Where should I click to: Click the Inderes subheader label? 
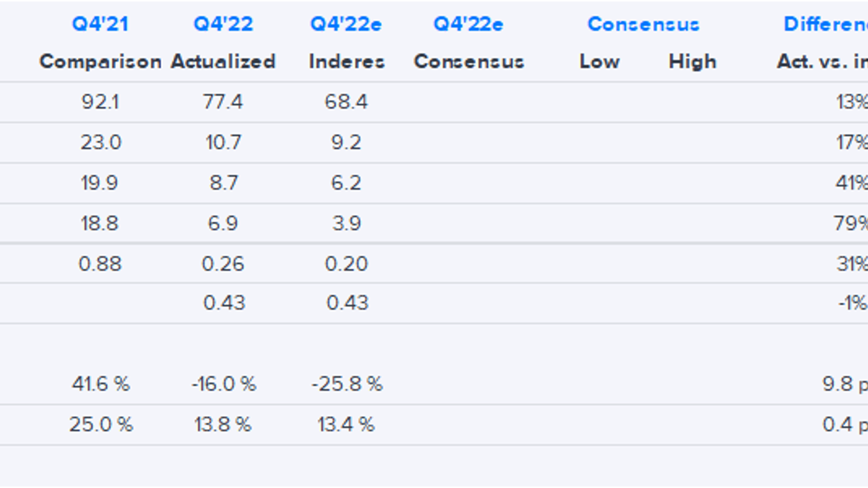pyautogui.click(x=347, y=62)
